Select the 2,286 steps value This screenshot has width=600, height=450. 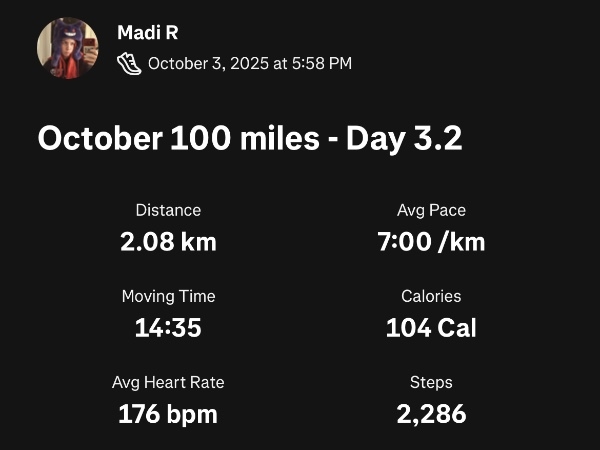[x=431, y=413]
